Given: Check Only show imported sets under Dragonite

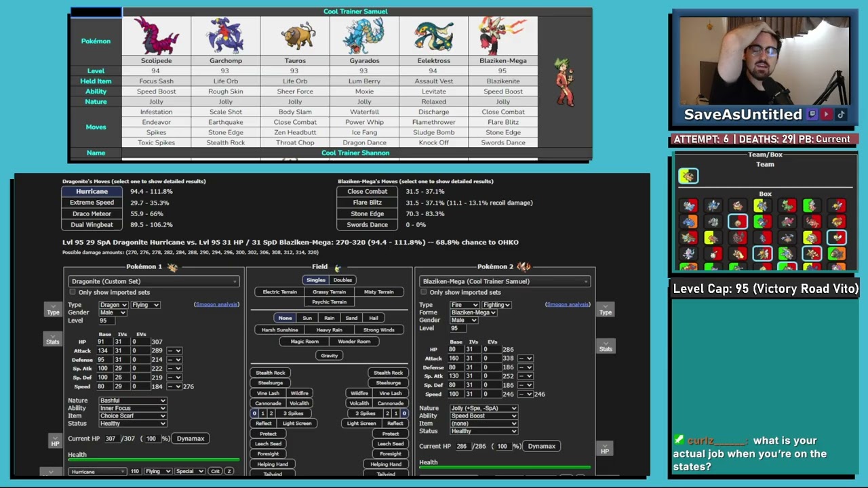Looking at the screenshot, I should (73, 292).
